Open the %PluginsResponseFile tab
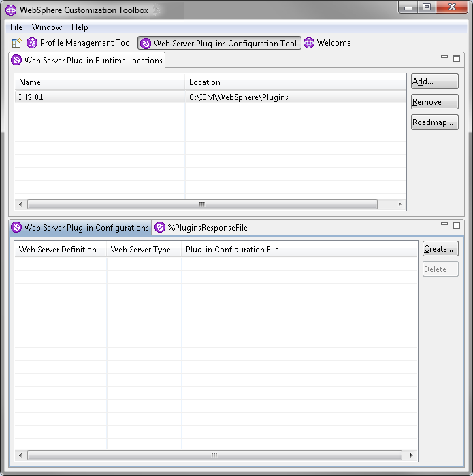 click(201, 227)
